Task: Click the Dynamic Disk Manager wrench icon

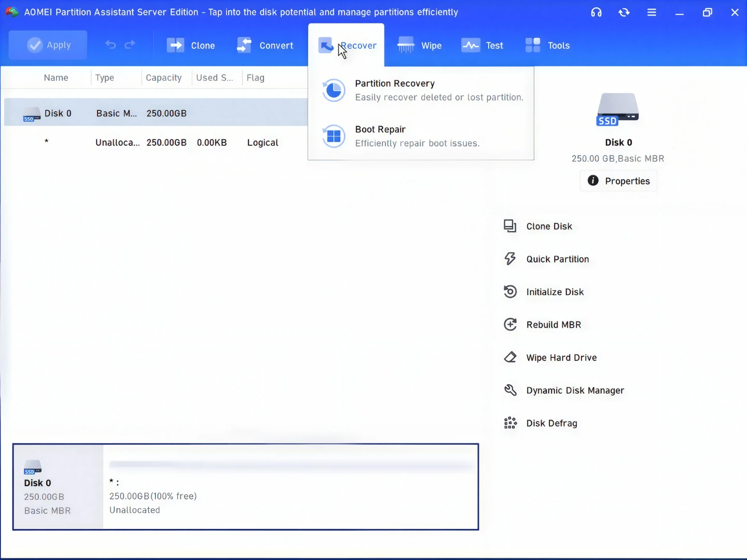Action: 510,390
